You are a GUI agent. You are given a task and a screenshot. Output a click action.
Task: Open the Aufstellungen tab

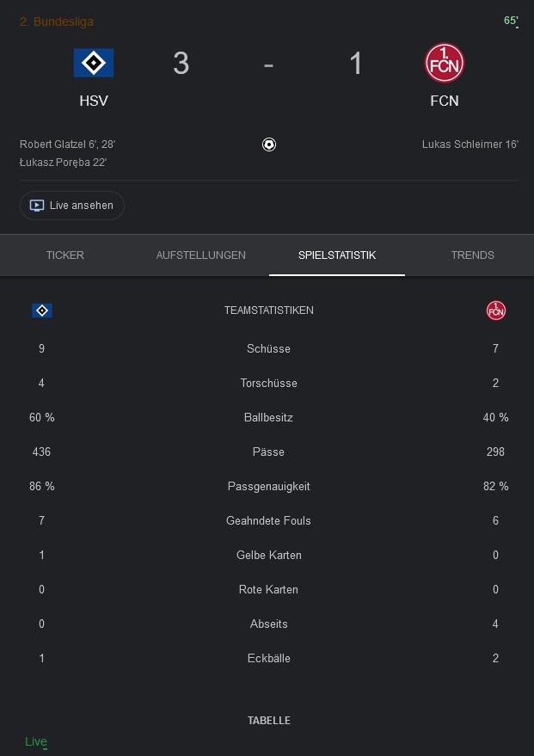201,255
